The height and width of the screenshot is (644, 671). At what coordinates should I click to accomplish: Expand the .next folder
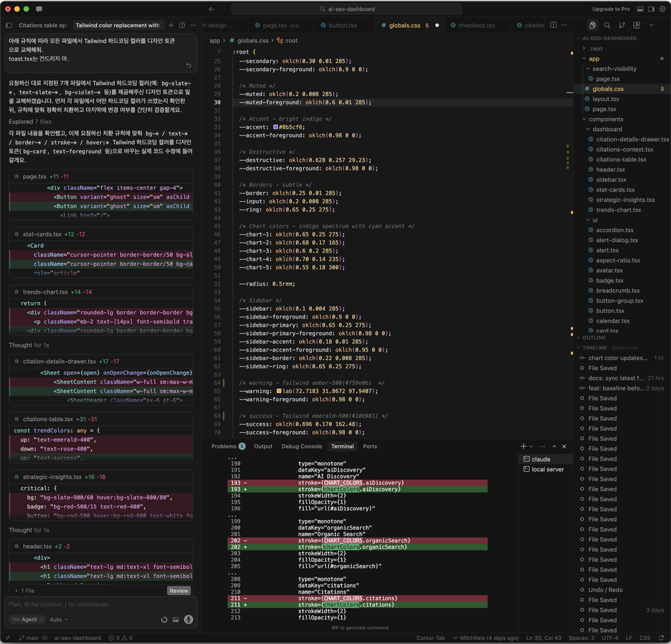pyautogui.click(x=596, y=49)
